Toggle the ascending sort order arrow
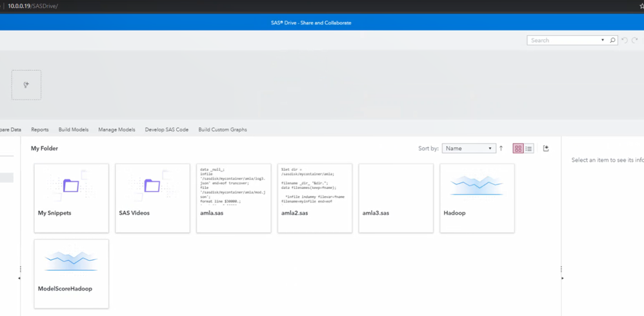This screenshot has width=644, height=316. click(501, 148)
